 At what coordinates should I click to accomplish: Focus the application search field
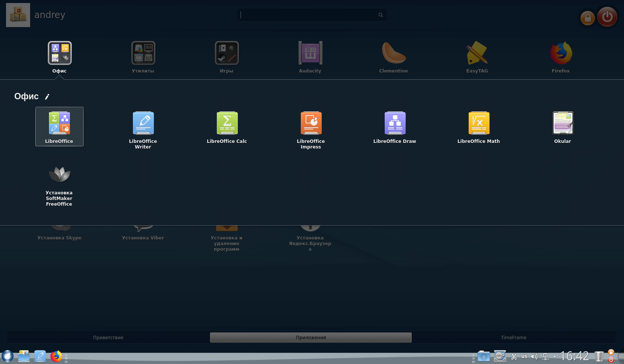click(309, 15)
